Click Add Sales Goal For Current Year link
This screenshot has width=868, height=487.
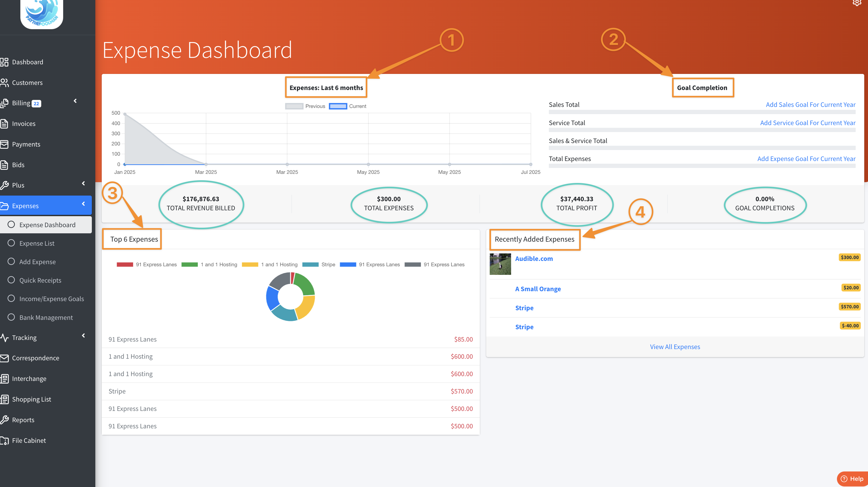pyautogui.click(x=810, y=104)
